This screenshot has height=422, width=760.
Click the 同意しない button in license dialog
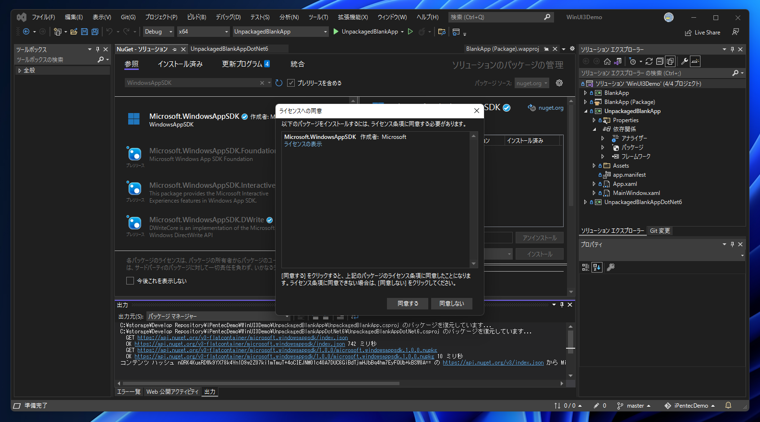click(x=451, y=303)
